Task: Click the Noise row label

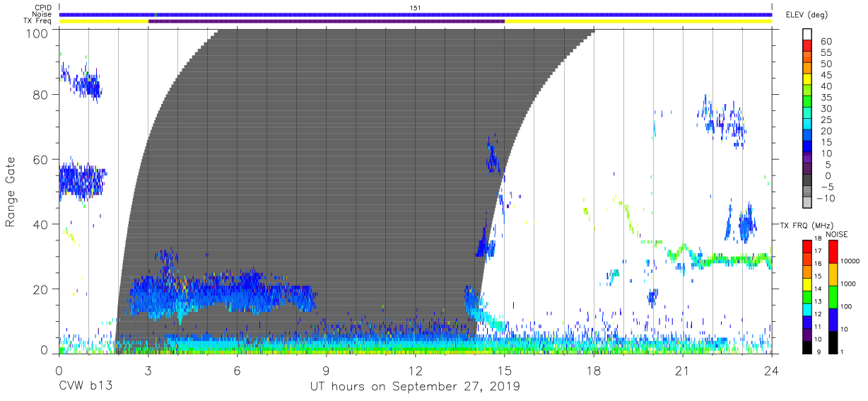Action: click(x=43, y=14)
